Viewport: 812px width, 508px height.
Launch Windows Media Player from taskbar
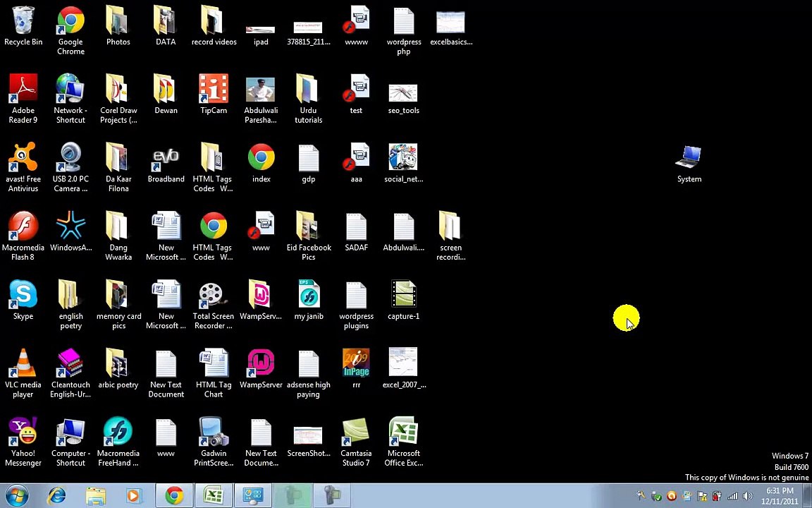coord(133,495)
